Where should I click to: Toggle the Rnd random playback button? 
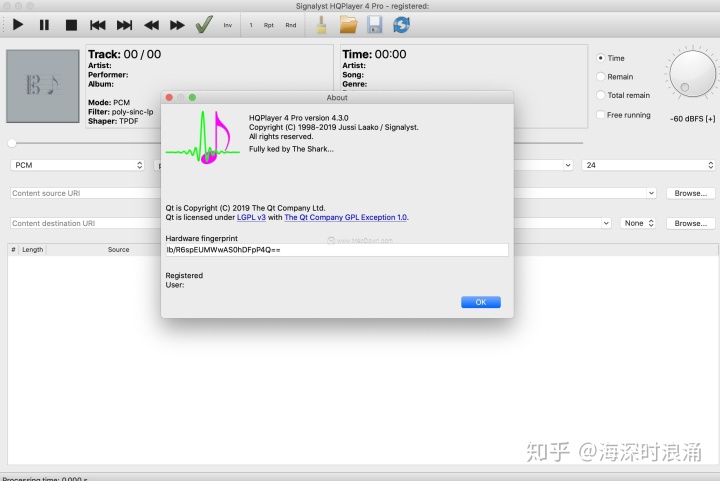pyautogui.click(x=291, y=25)
